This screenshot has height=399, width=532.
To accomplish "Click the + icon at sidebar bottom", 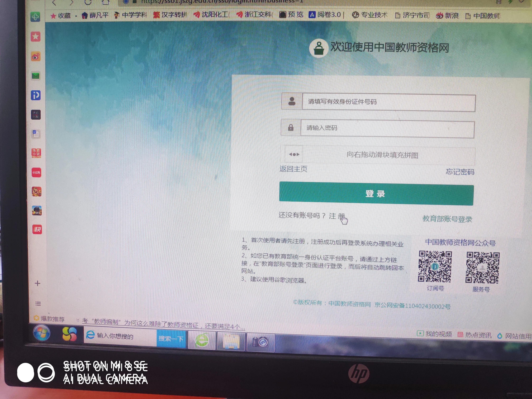I will [x=37, y=283].
